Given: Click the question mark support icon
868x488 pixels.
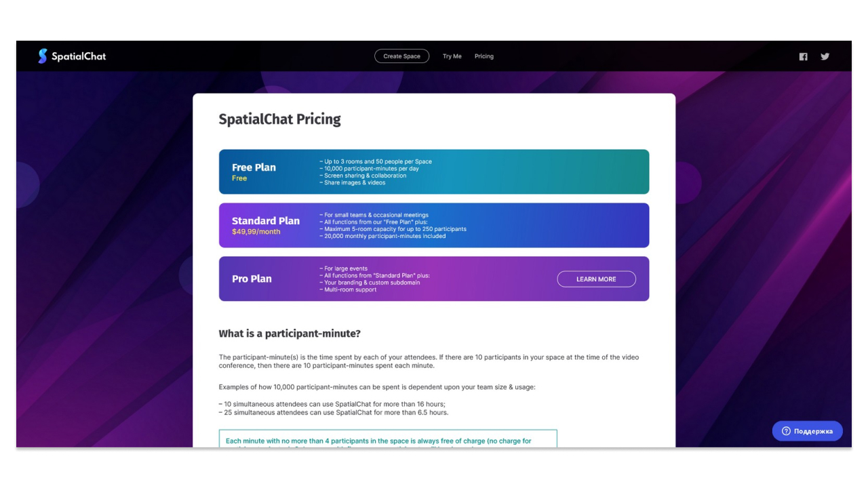Looking at the screenshot, I should pyautogui.click(x=786, y=431).
